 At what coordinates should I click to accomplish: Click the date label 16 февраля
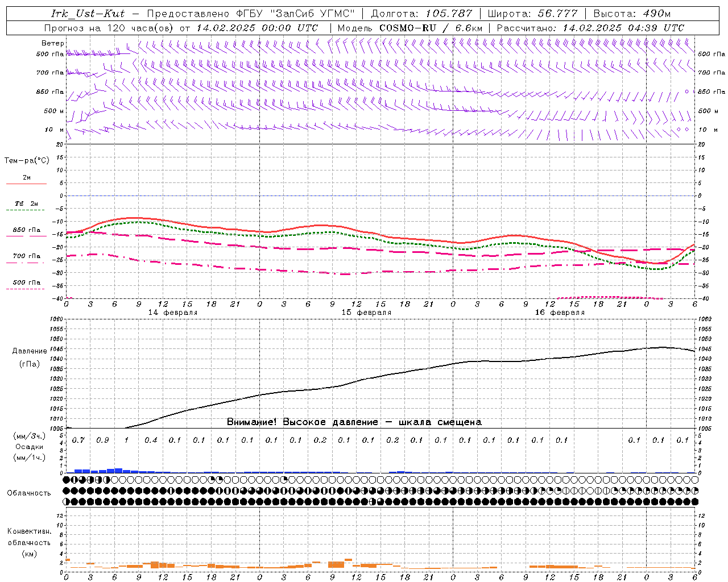coord(560,313)
